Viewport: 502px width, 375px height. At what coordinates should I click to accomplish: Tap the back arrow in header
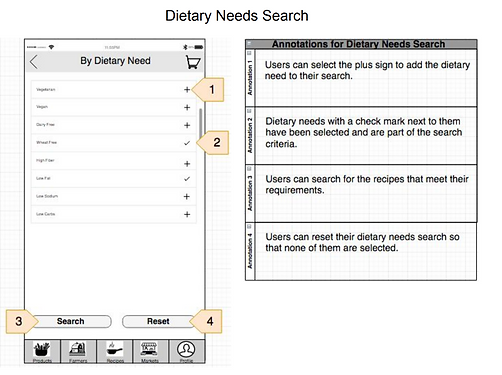click(34, 62)
